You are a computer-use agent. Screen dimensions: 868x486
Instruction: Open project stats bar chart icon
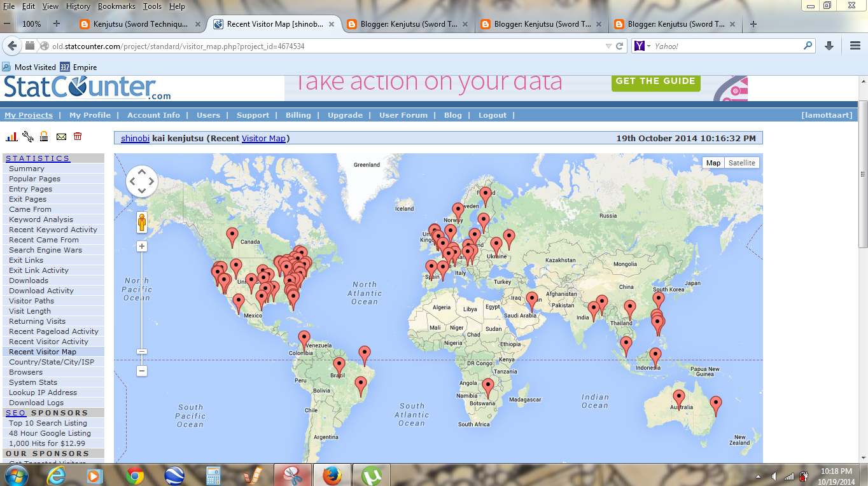[x=11, y=136]
